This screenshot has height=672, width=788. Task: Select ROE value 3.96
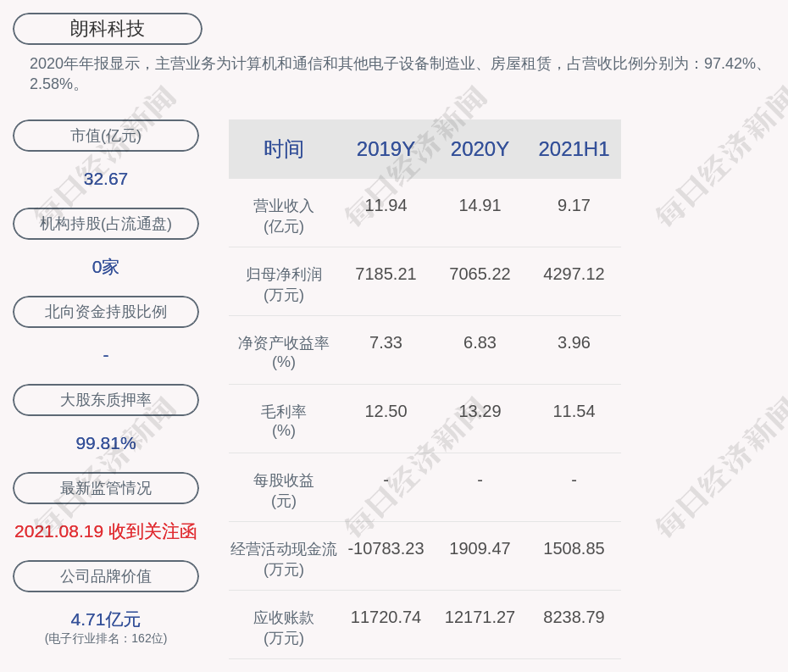[x=574, y=343]
